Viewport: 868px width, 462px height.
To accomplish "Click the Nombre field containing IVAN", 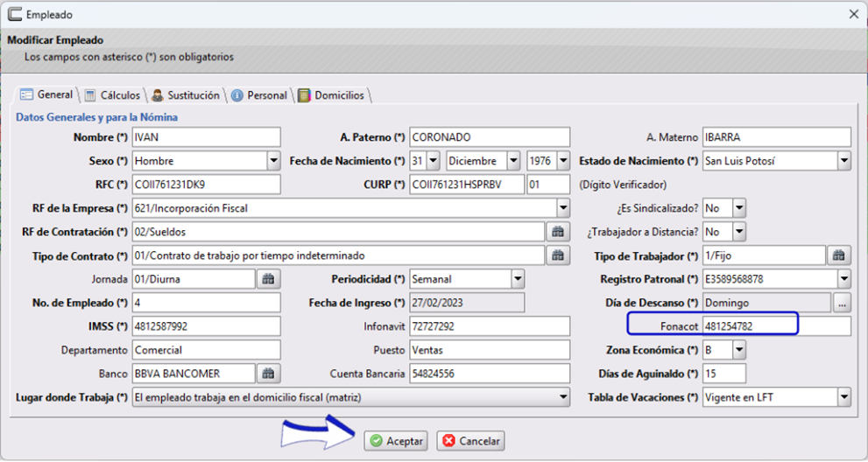I will (x=207, y=137).
